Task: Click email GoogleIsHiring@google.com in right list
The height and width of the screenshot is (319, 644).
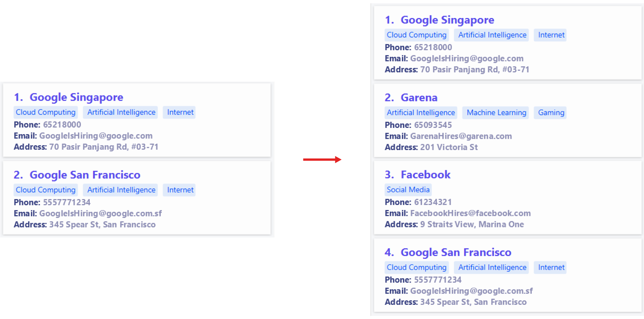Action: pyautogui.click(x=467, y=58)
